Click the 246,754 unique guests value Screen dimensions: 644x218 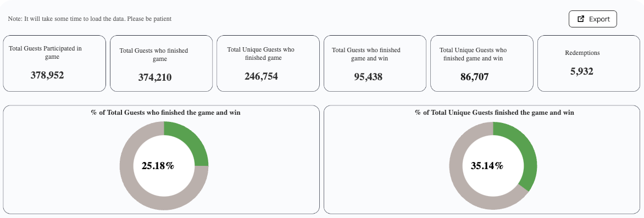point(261,76)
